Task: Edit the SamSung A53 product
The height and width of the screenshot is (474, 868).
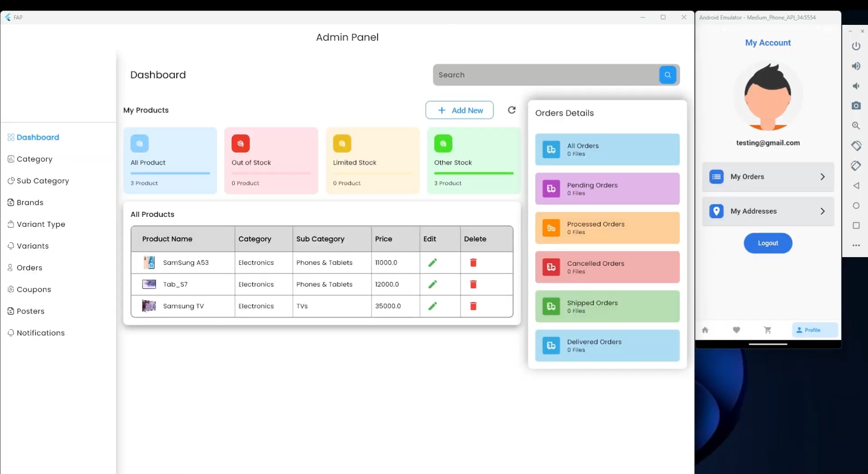Action: (x=432, y=262)
